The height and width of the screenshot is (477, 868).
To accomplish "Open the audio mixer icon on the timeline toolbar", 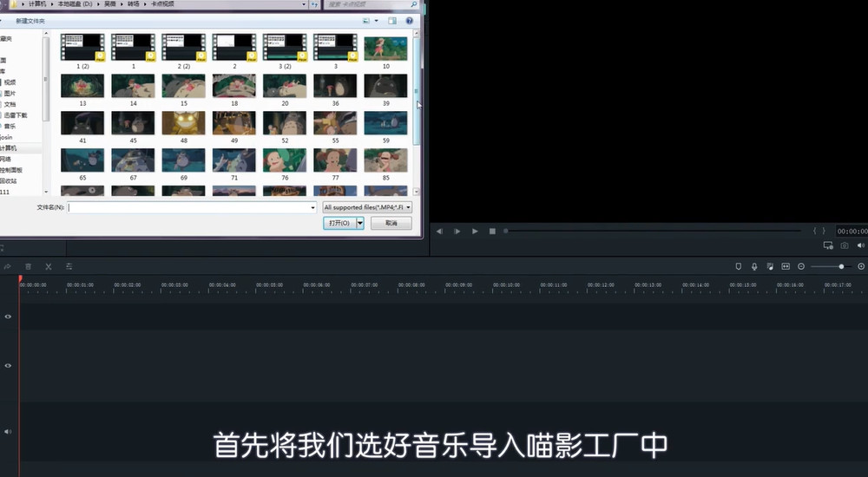I will coord(770,266).
